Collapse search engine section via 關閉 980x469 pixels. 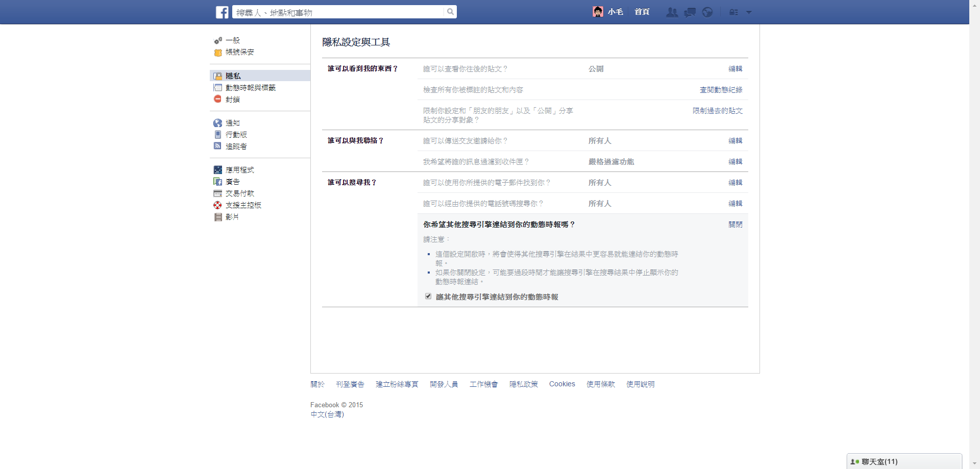(x=735, y=225)
